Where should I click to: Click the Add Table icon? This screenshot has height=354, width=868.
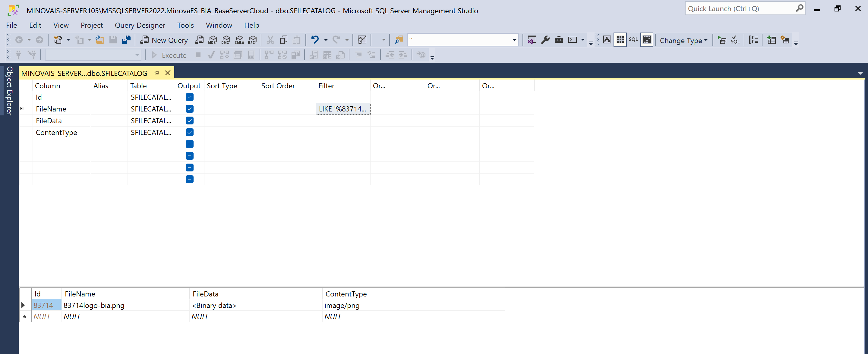771,40
